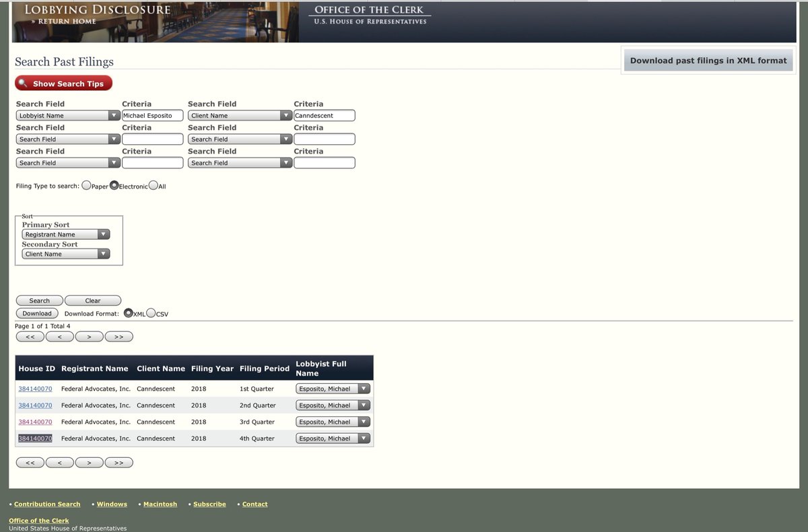Select CSV as the download format
This screenshot has height=532, width=808.
coord(151,312)
